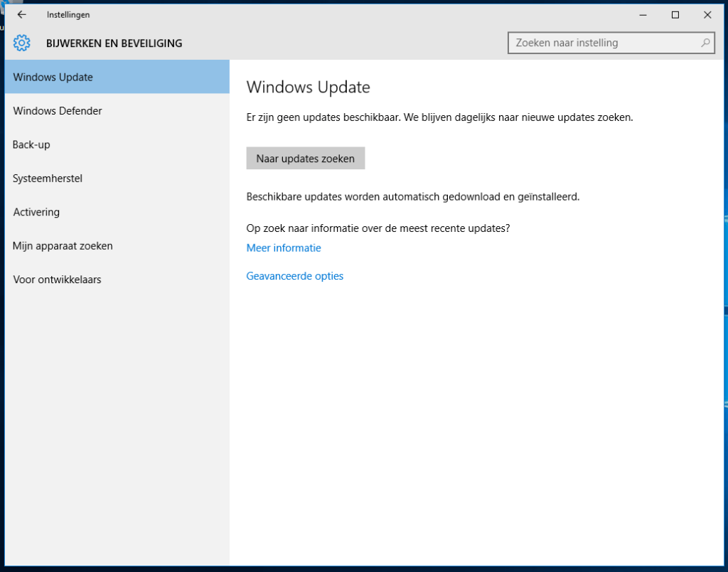Image resolution: width=728 pixels, height=572 pixels.
Task: Click the 'Beschikbare updates worden automatisch' text
Action: point(413,197)
